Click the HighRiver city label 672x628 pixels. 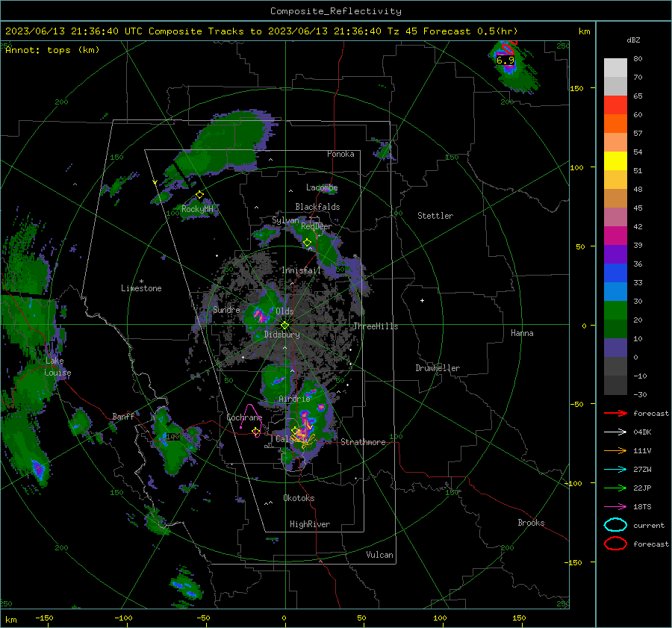[310, 524]
